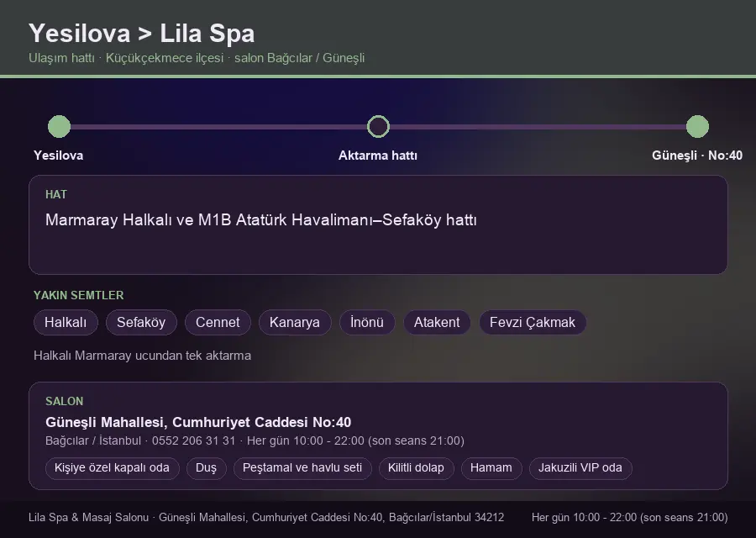Click the Güneşli No:40 end stop marker

[x=697, y=126]
